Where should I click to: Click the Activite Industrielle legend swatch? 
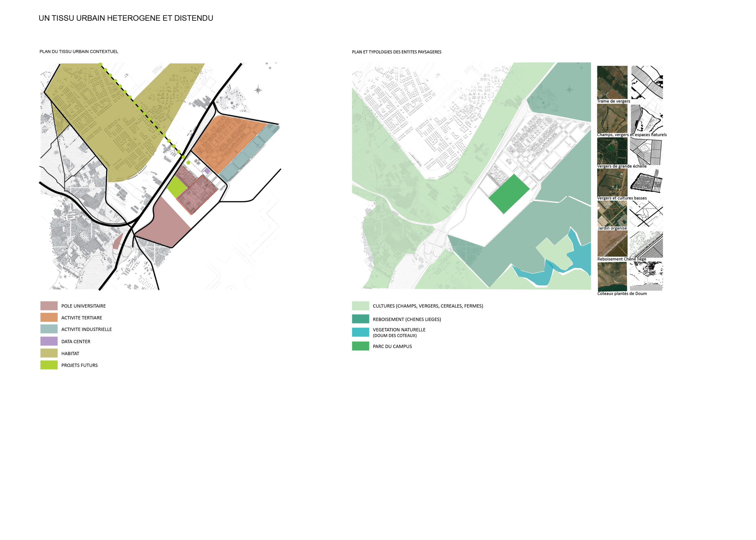click(49, 329)
